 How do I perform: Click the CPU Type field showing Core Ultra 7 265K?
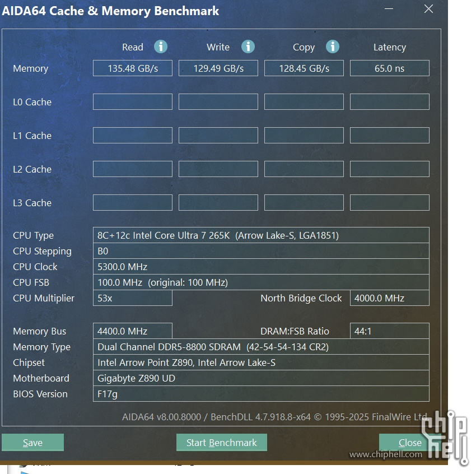tap(261, 235)
